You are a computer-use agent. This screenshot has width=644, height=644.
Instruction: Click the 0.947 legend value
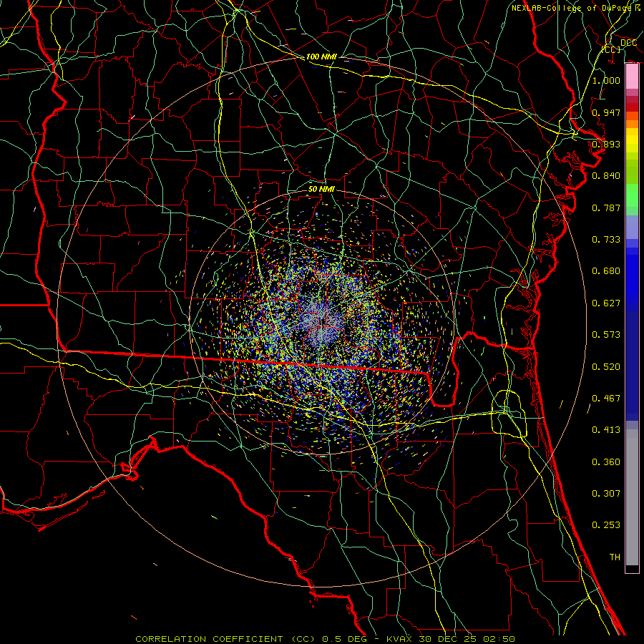pos(606,112)
